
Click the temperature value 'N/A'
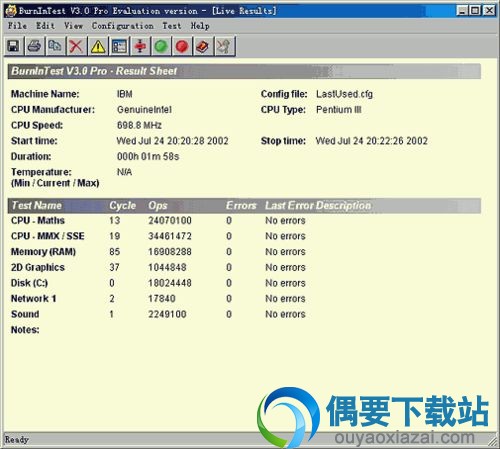tap(124, 172)
